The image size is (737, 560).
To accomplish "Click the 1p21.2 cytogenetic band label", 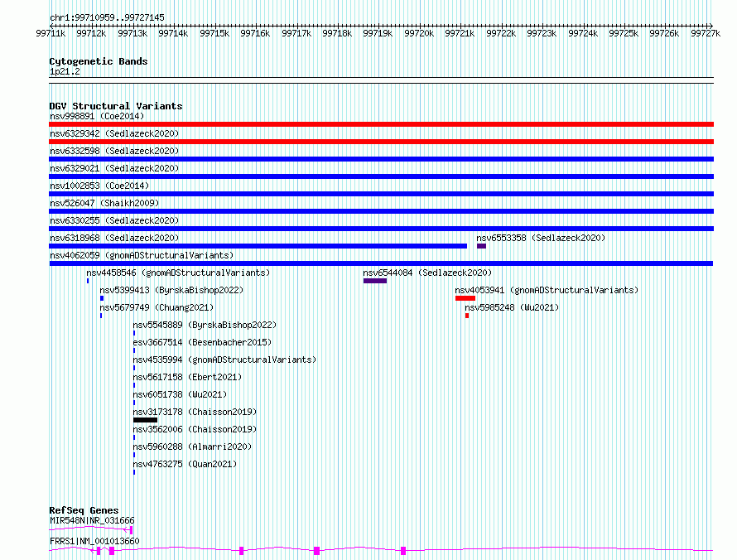I will point(65,71).
